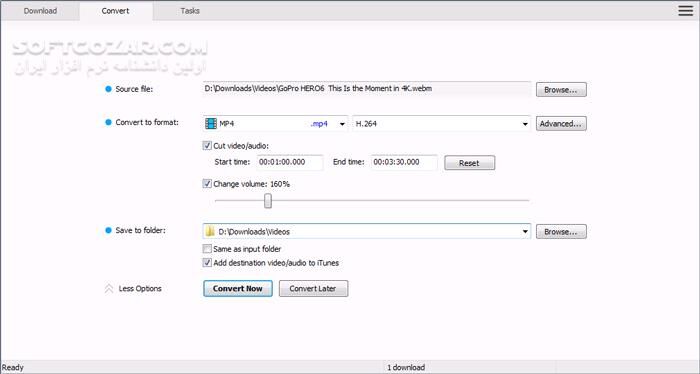Collapse options with Less Options
Image resolution: width=700 pixels, height=374 pixels.
coord(140,289)
